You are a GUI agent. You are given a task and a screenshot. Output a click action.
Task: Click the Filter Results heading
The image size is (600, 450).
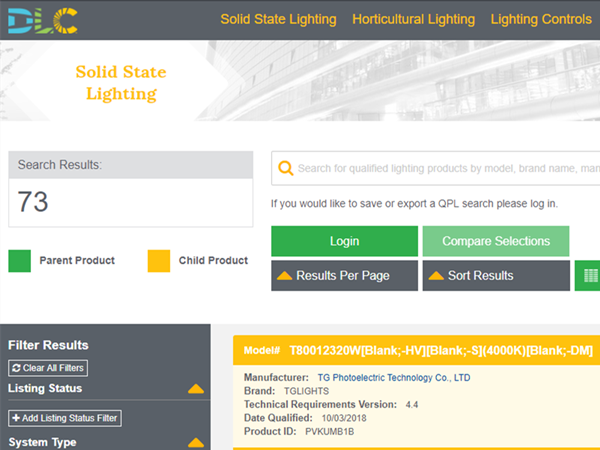pos(48,345)
